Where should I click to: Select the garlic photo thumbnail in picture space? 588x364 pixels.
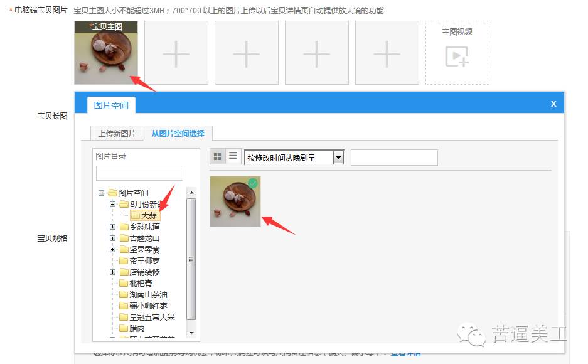coord(235,201)
